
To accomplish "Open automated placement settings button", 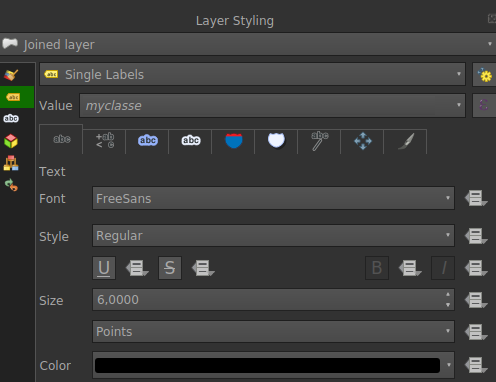I will coord(484,74).
